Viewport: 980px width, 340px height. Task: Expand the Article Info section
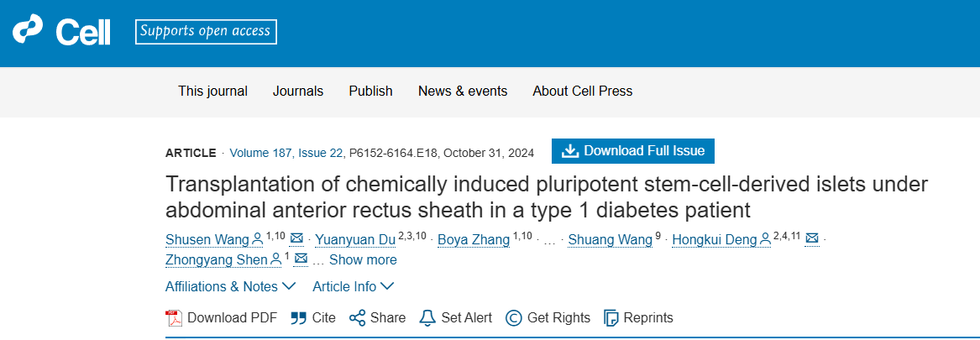tap(353, 286)
